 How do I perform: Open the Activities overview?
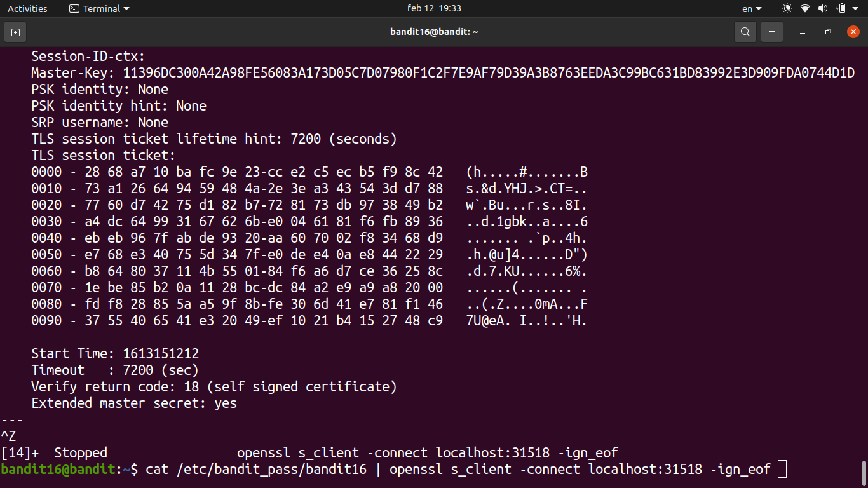click(x=27, y=9)
